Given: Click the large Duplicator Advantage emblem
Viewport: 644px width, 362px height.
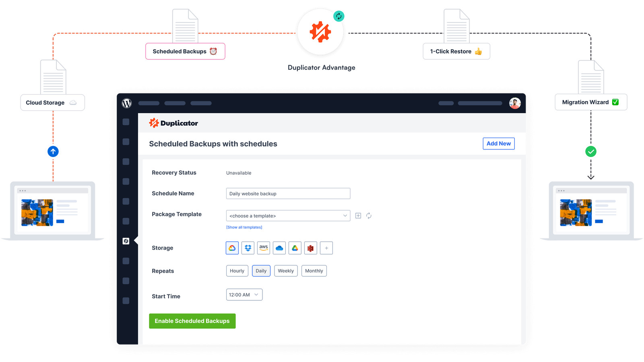Looking at the screenshot, I should (320, 32).
